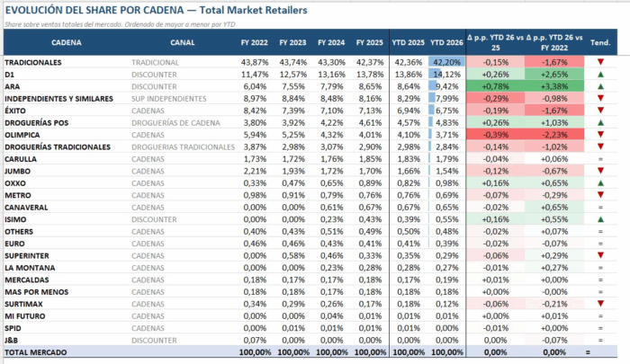630x364 pixels.
Task: Select the +2,65% cell in D1 row
Action: (x=554, y=75)
